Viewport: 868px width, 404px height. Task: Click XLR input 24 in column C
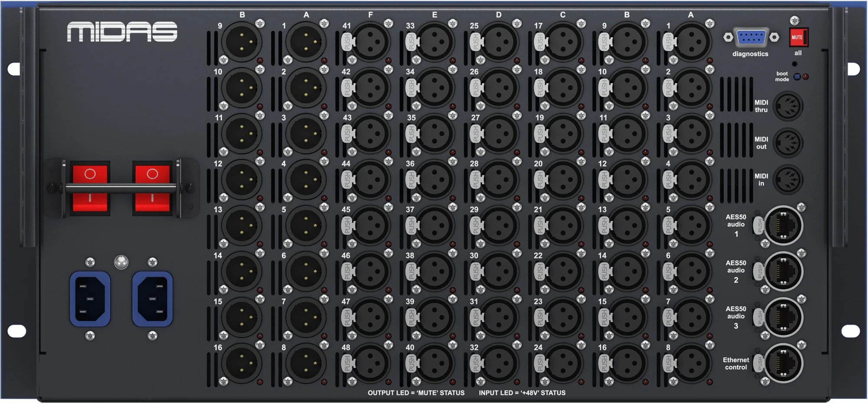563,364
